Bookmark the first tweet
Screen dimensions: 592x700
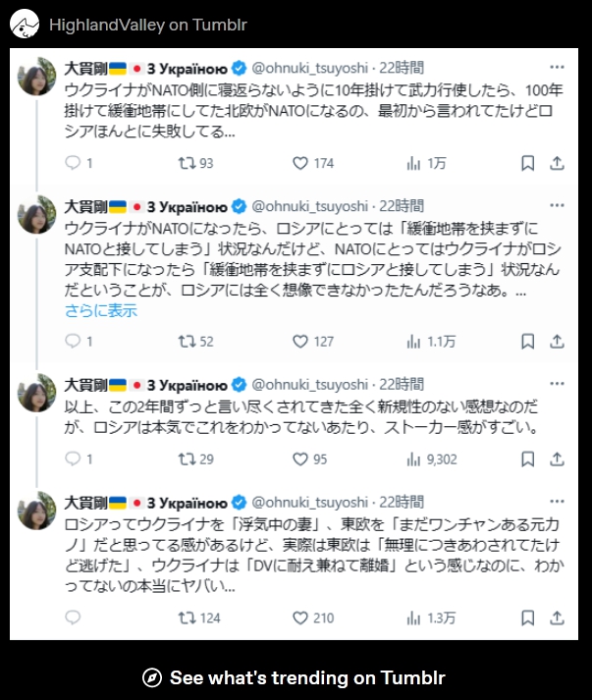tap(526, 163)
